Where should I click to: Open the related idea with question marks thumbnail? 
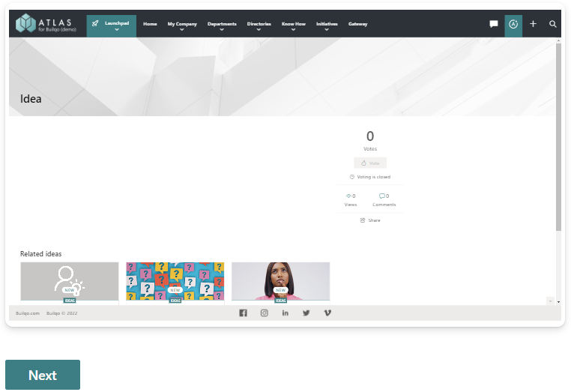coord(175,281)
